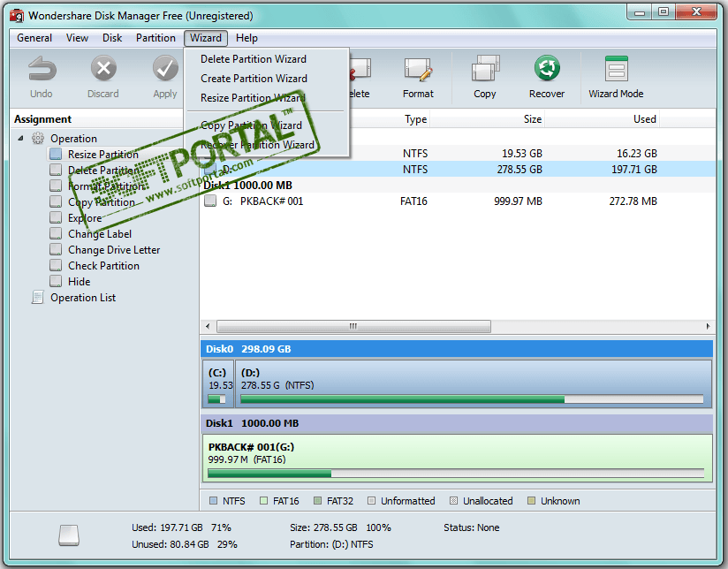This screenshot has width=728, height=569.
Task: Click the Change Label item icon
Action: [56, 233]
